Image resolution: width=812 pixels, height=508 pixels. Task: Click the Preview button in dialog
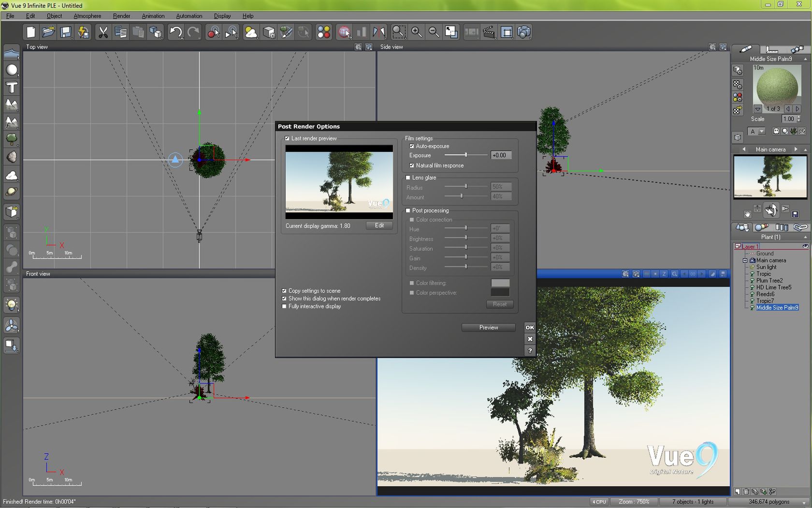tap(488, 328)
